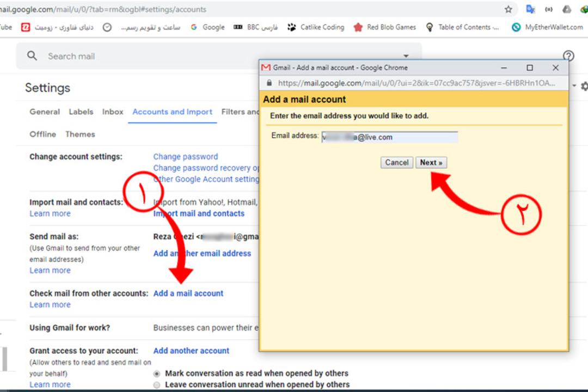The width and height of the screenshot is (588, 392).
Task: Click Other Google Account settings link
Action: coord(206,179)
